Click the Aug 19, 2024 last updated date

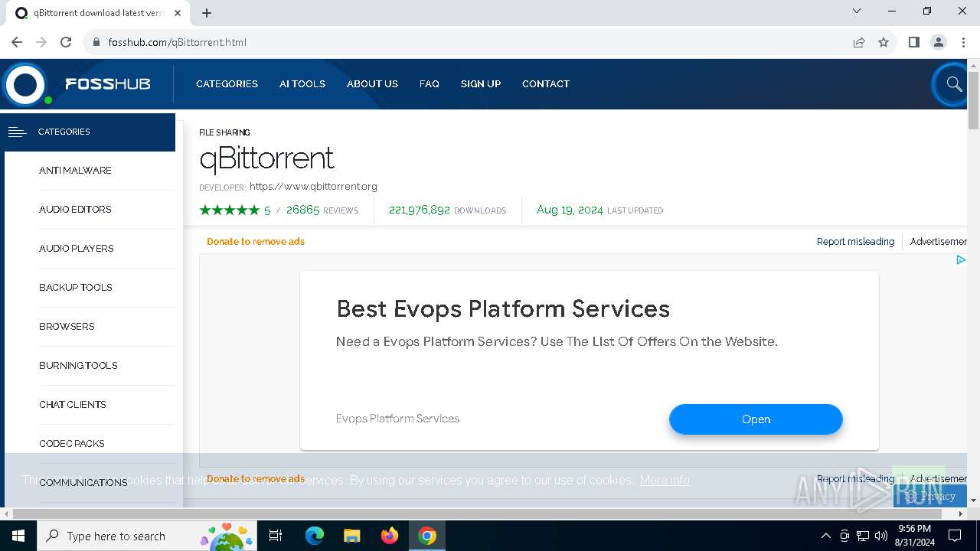coord(570,210)
